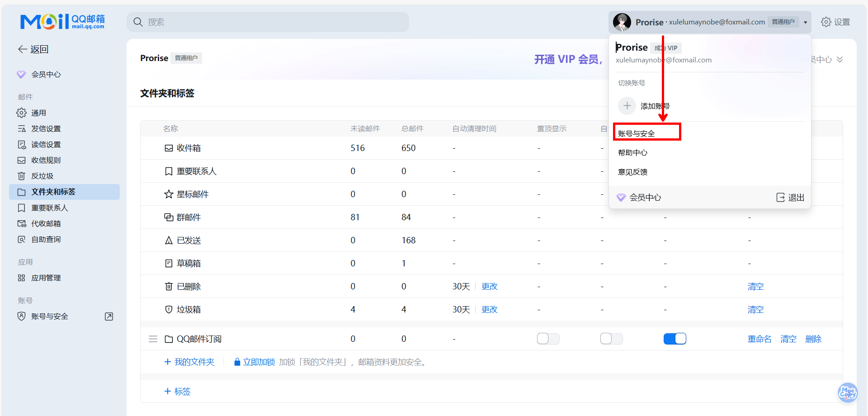This screenshot has width=868, height=416.
Task: Expand 我的文件夹 with the plus
Action: click(167, 362)
